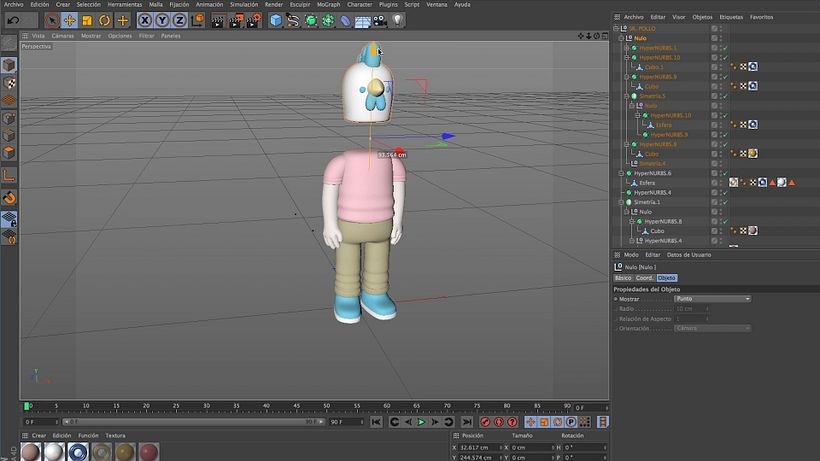Toggle autokeying red button
The width and height of the screenshot is (820, 461).
tap(498, 422)
